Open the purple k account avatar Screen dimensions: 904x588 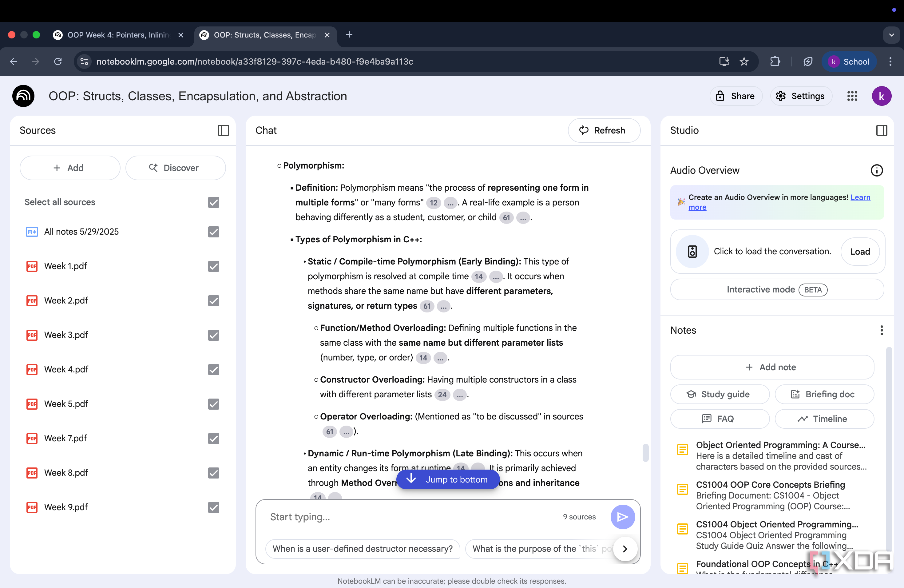click(x=881, y=96)
